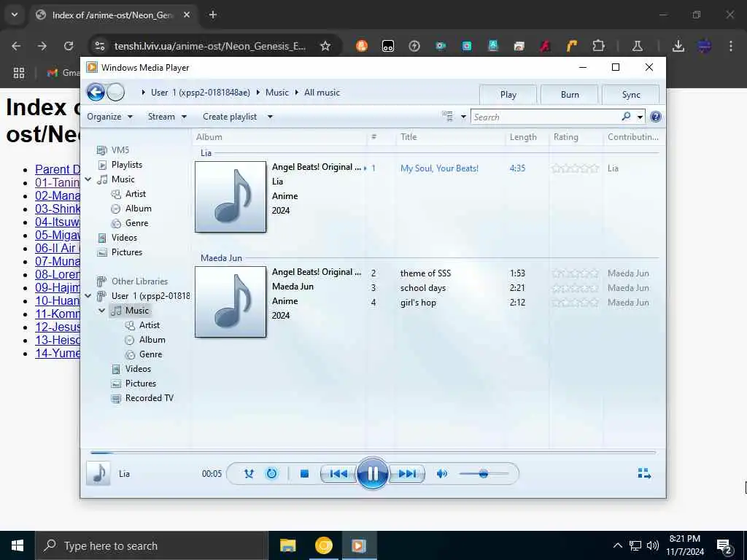
Task: Click the Music breadcrumb in the address bar
Action: coord(276,93)
